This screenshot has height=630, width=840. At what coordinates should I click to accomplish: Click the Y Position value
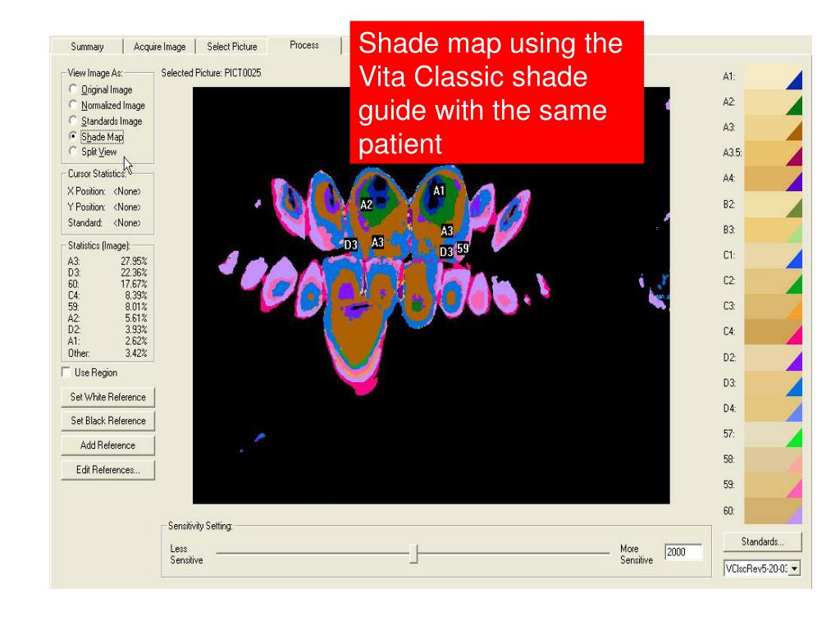coord(127,207)
